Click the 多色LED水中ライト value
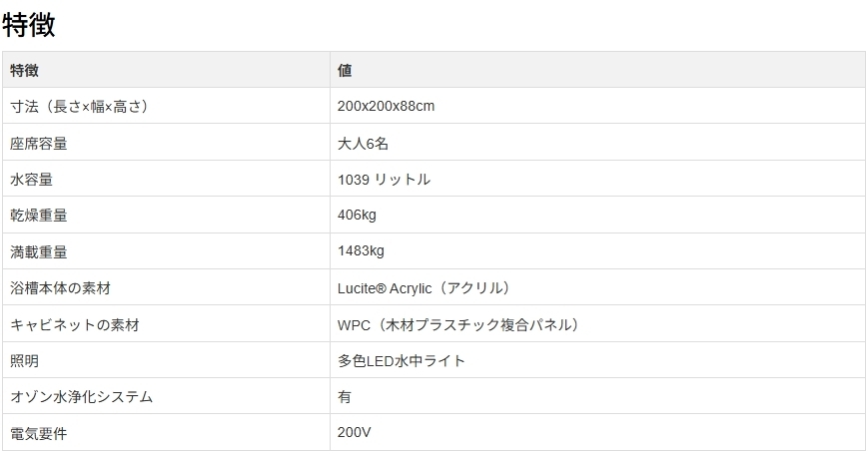This screenshot has height=456, width=868. coord(402,361)
